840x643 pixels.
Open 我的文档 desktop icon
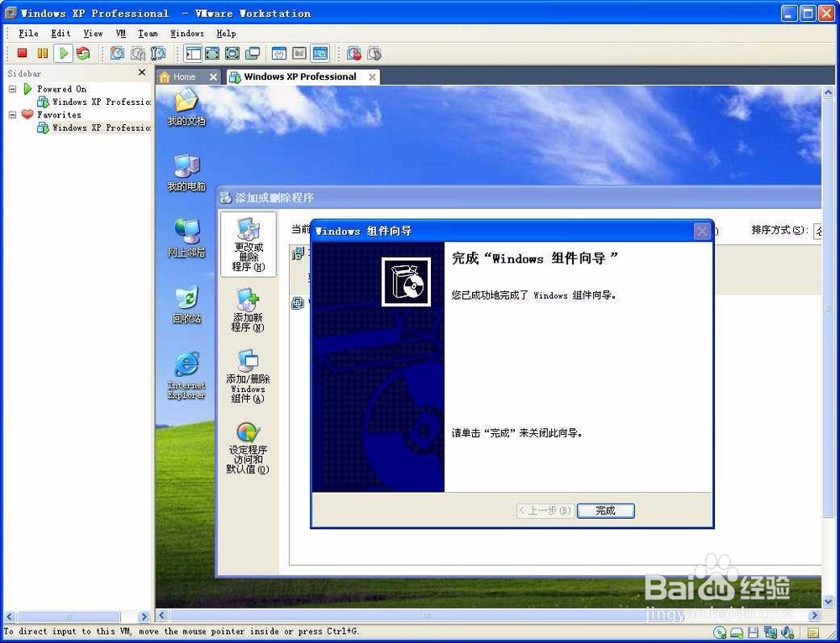[x=186, y=107]
